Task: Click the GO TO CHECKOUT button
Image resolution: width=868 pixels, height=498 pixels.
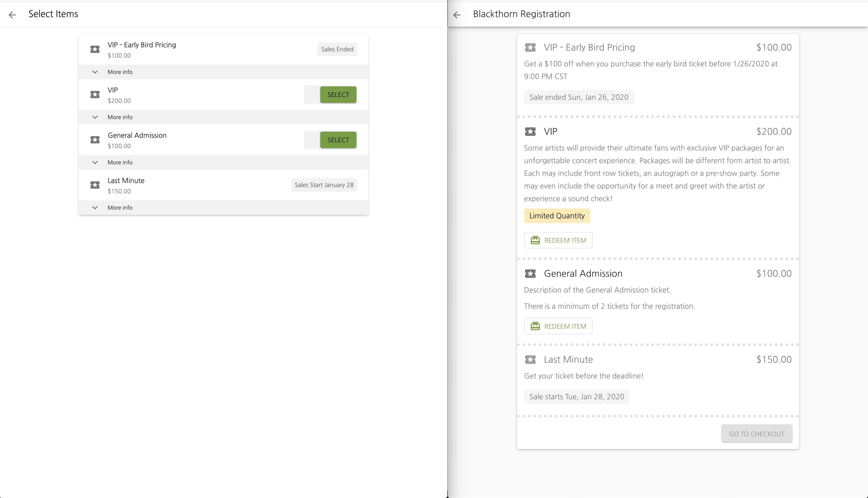Action: click(x=757, y=434)
